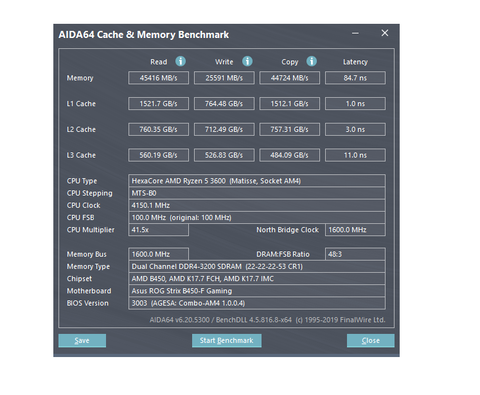Click the AIDA64 v6.20.5300 version text
This screenshot has height=395, width=480.
point(267,320)
